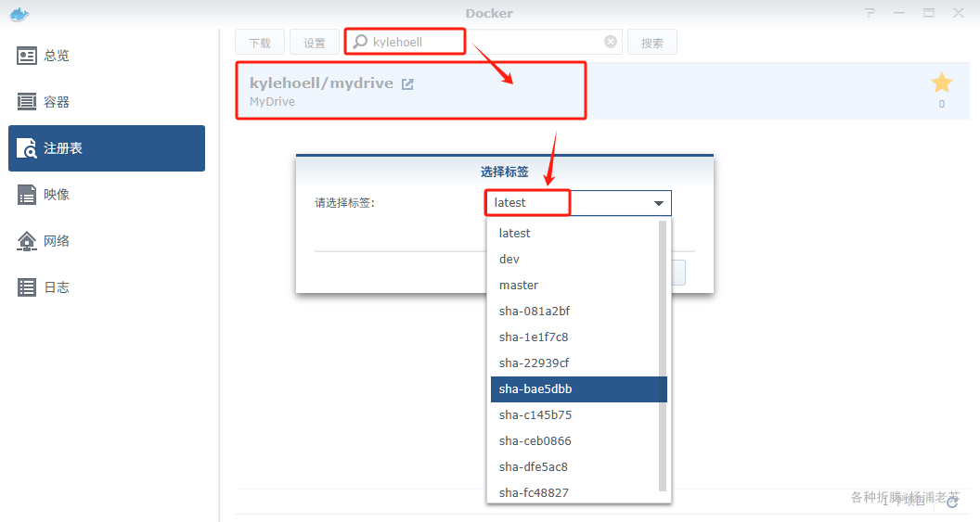Choose tag sha-1e1f7c8
The image size is (980, 522).
pyautogui.click(x=579, y=337)
